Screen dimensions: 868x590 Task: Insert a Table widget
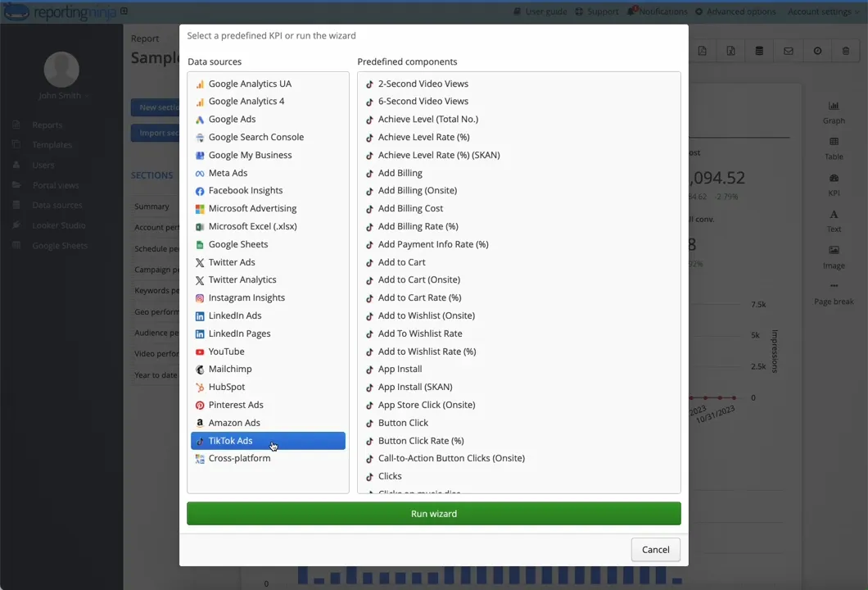[834, 148]
